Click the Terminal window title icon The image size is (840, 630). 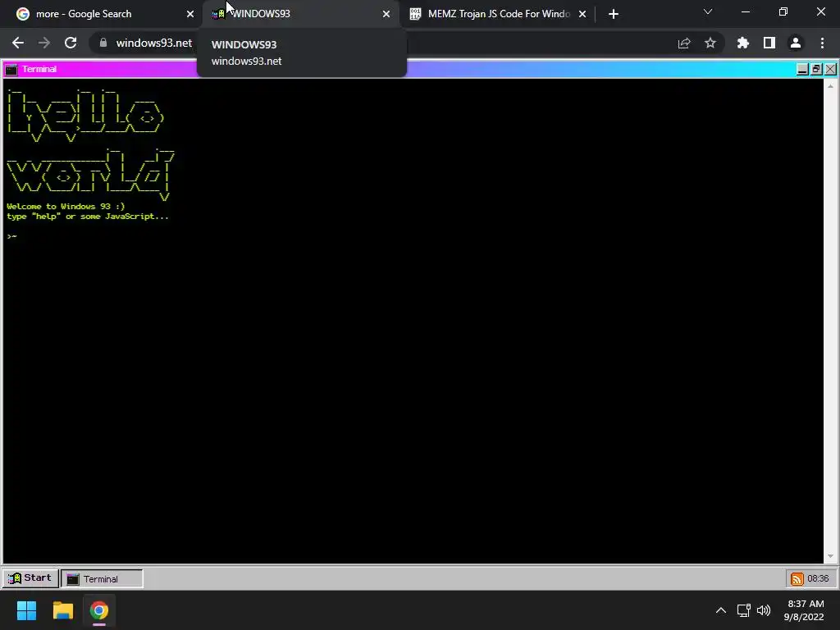[x=11, y=69]
